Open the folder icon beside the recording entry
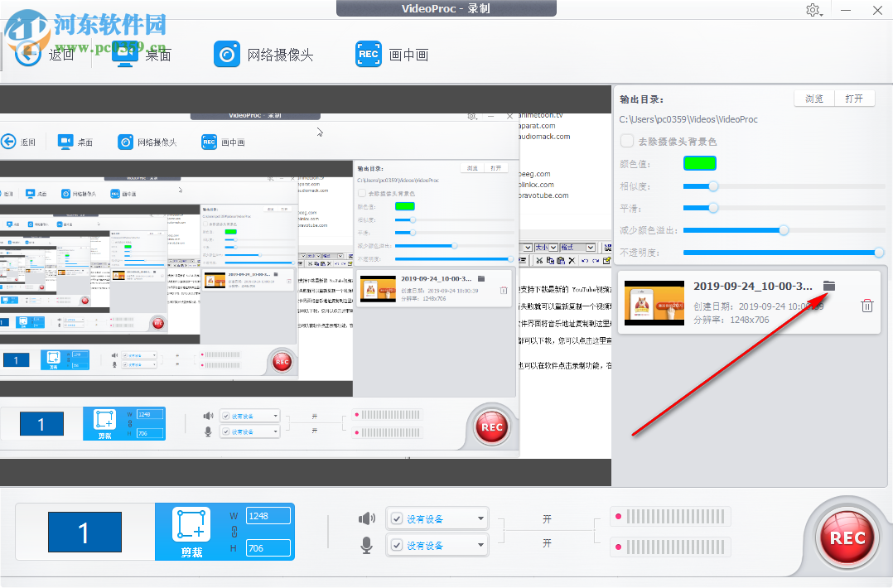The width and height of the screenshot is (893, 588). [831, 285]
